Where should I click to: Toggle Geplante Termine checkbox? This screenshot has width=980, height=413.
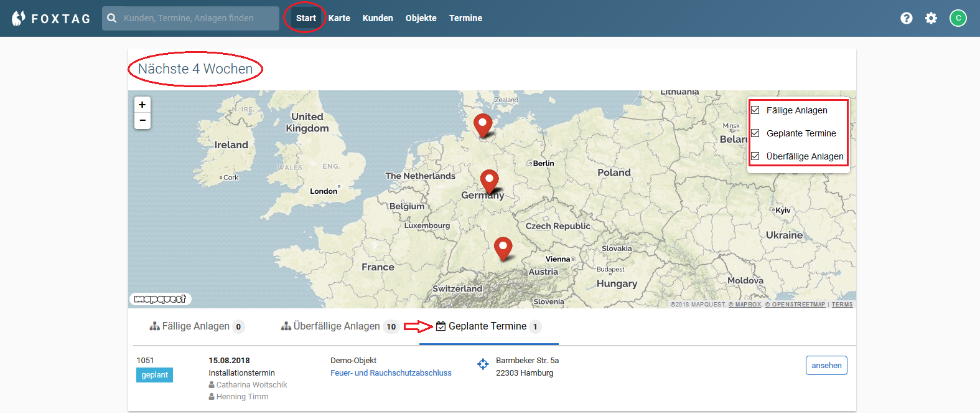pyautogui.click(x=755, y=133)
